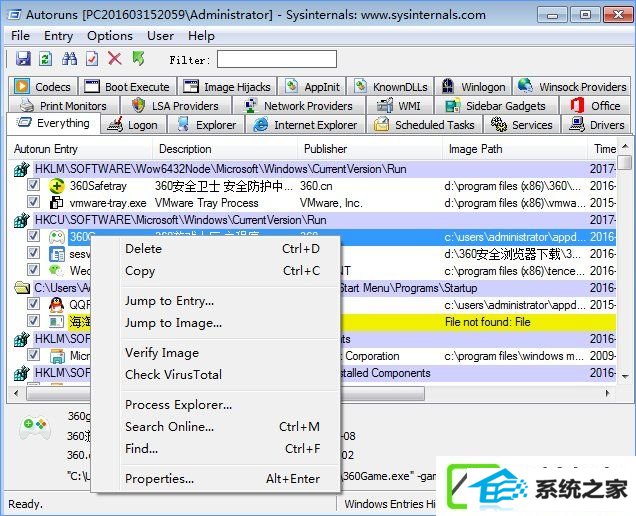Open the Options menu
Viewport: 636px width, 516px height.
pos(110,36)
